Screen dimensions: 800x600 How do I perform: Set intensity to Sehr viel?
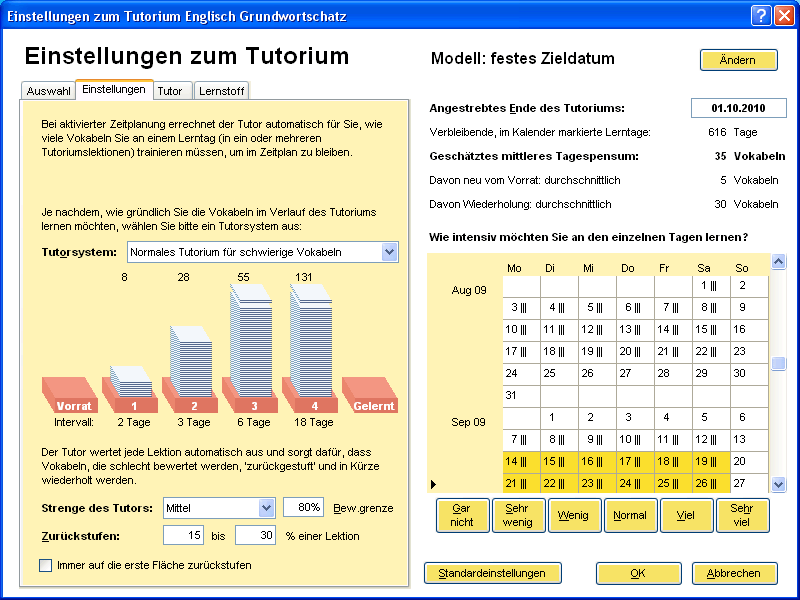[742, 515]
